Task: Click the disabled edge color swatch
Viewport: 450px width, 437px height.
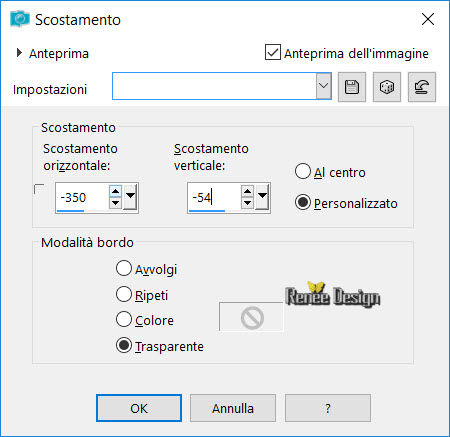Action: (x=251, y=317)
